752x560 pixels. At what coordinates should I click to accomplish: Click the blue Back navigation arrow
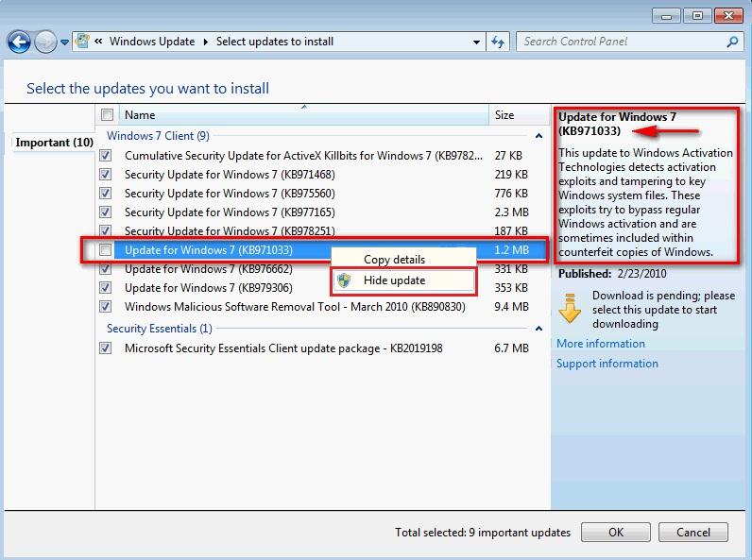click(x=19, y=42)
